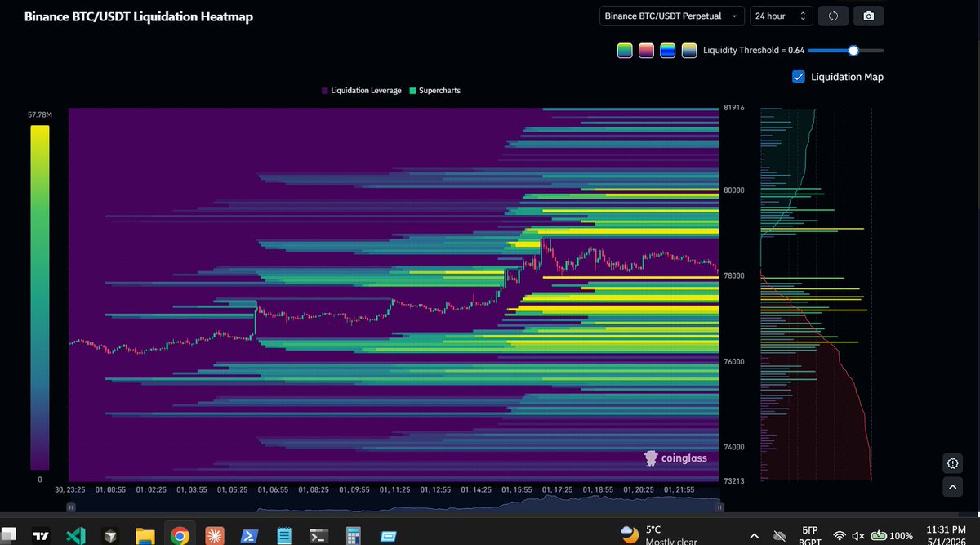Open the orange starburst app in taskbar
Viewport: 980px width, 545px height.
213,537
